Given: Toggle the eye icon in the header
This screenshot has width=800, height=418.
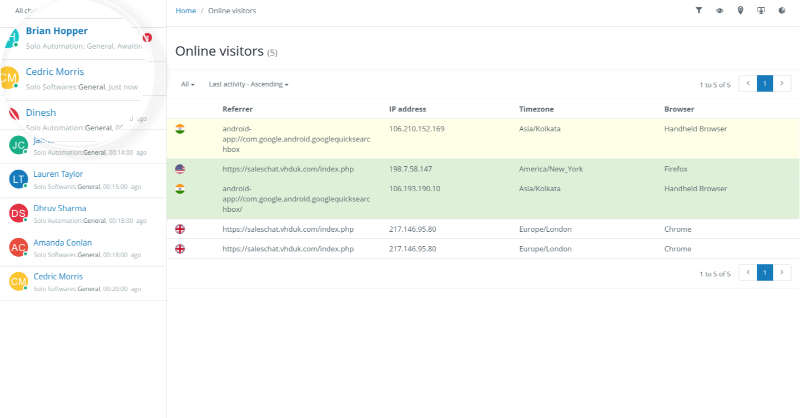Looking at the screenshot, I should pyautogui.click(x=719, y=10).
